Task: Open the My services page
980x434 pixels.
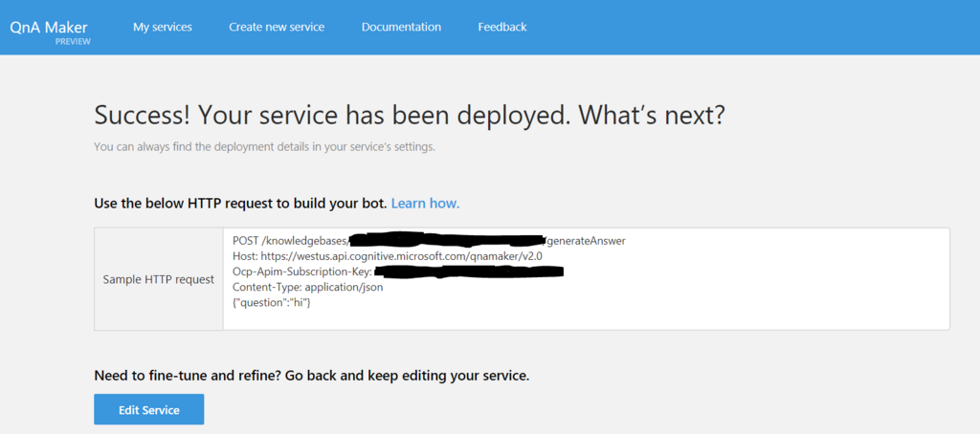Action: (163, 27)
